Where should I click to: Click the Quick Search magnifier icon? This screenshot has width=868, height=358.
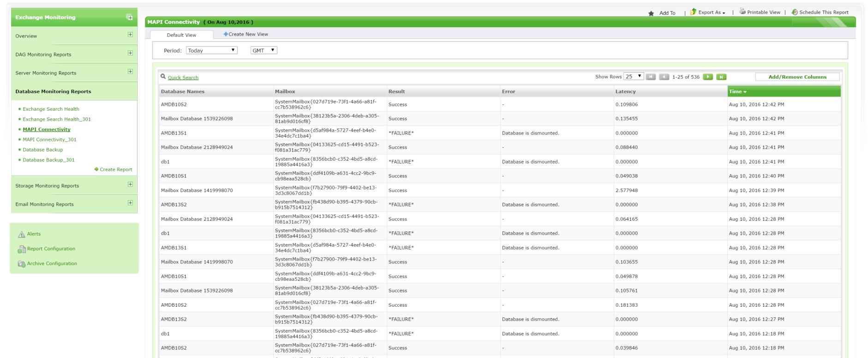tap(163, 77)
